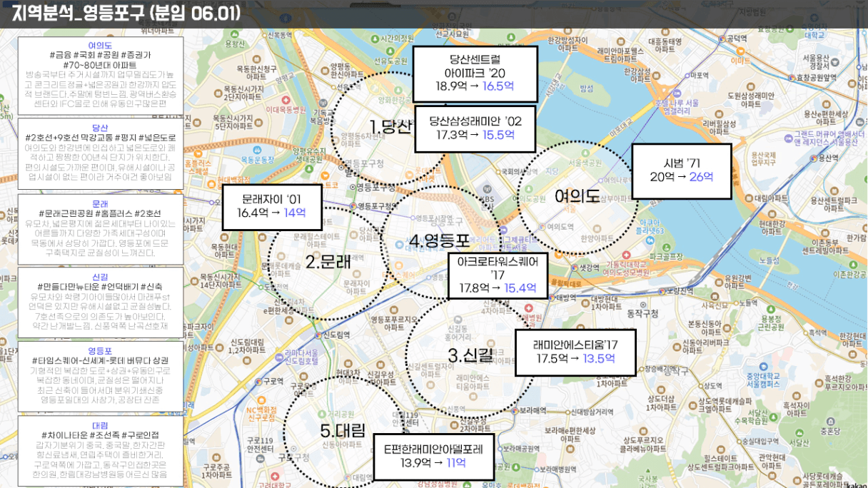Select the 당산 heading in the description panel
This screenshot has width=868, height=488.
100,127
